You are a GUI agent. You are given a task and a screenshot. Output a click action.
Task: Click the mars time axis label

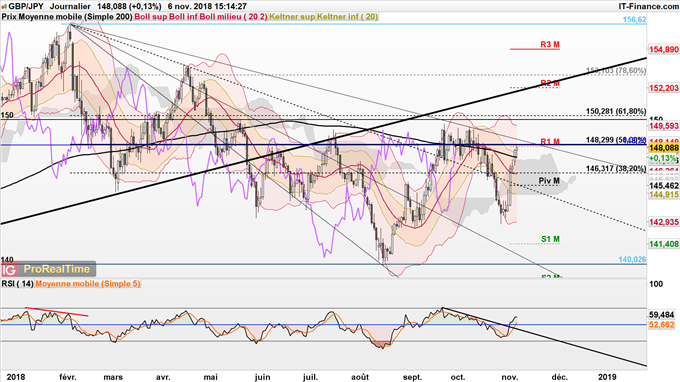[x=113, y=377]
